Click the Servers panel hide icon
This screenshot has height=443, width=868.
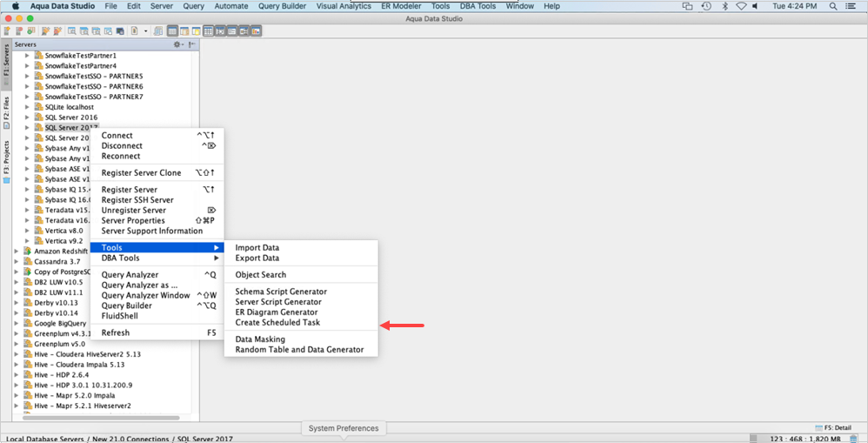[x=191, y=44]
